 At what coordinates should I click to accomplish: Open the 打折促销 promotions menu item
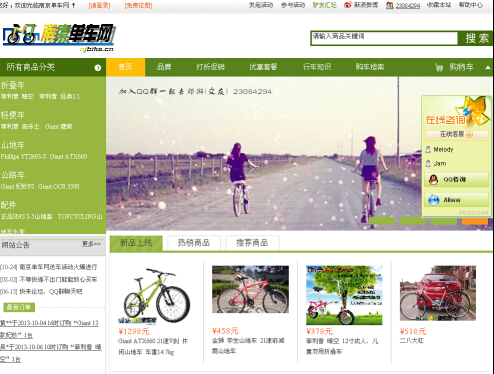pos(210,67)
